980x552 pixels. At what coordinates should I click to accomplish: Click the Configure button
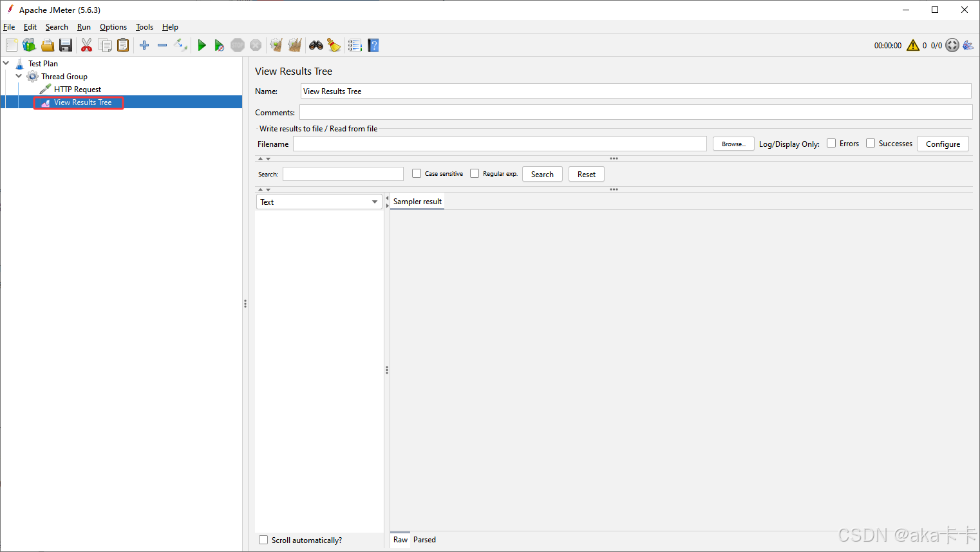click(943, 144)
